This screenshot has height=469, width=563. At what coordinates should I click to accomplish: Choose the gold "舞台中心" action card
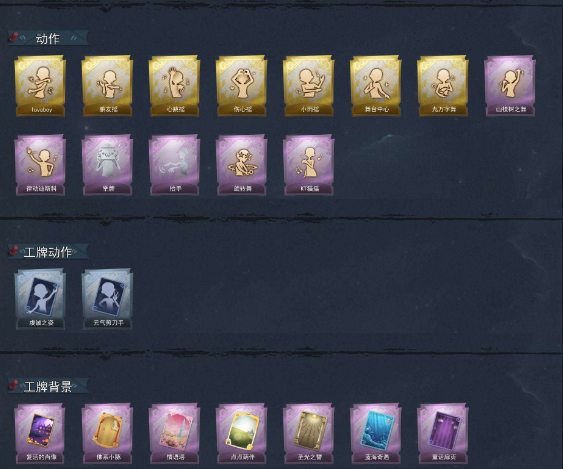pos(376,85)
